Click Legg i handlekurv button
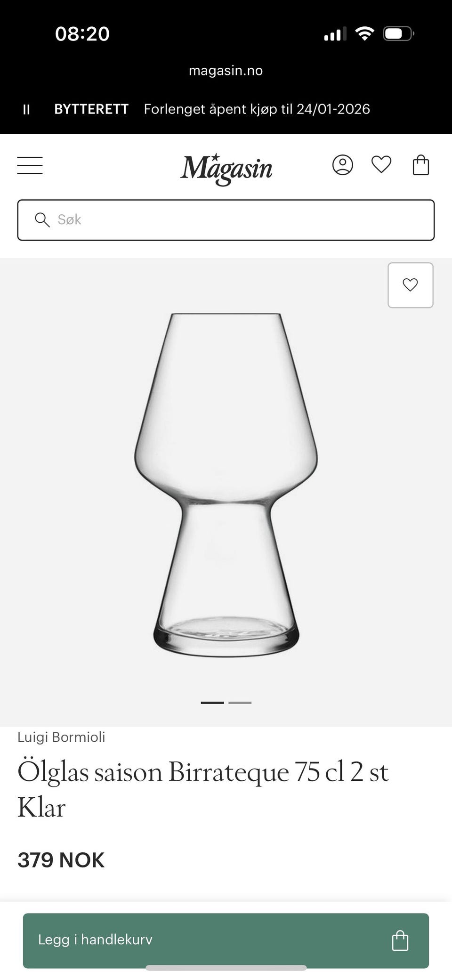The width and height of the screenshot is (452, 980). point(226,940)
